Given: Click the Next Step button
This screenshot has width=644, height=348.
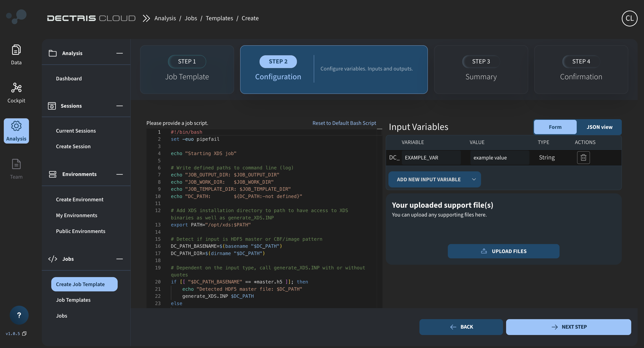Looking at the screenshot, I should point(568,327).
